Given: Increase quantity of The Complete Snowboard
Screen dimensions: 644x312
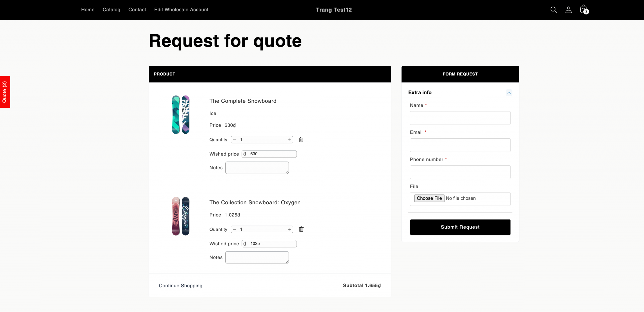Looking at the screenshot, I should point(290,140).
